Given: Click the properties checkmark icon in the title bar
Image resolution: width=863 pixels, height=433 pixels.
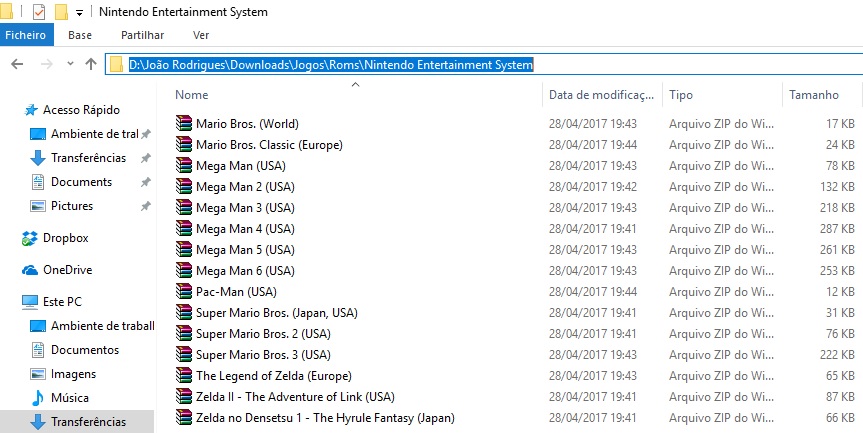Looking at the screenshot, I should tap(39, 12).
